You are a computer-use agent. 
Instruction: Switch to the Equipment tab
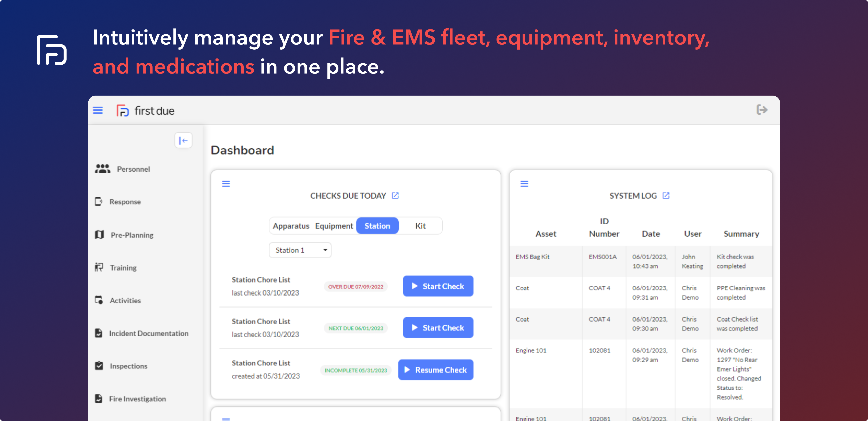tap(334, 226)
